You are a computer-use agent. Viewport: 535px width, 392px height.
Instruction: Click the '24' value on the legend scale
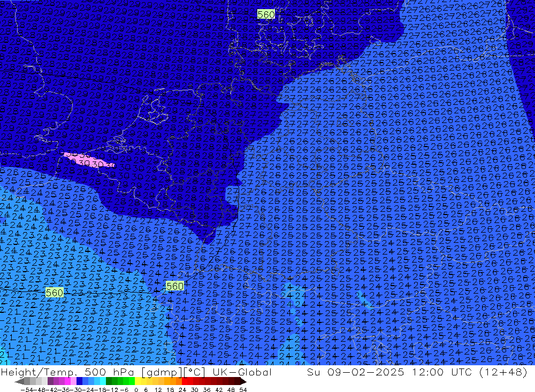pyautogui.click(x=182, y=390)
